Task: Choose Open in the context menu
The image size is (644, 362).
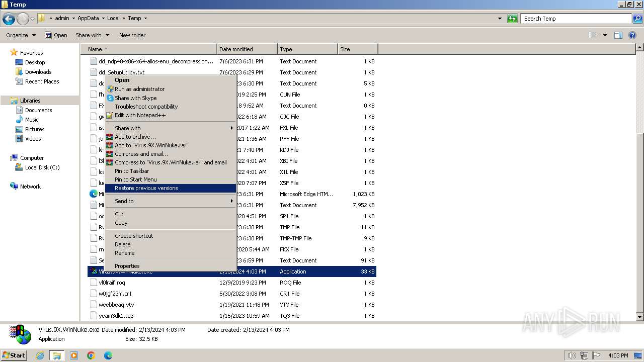Action: tap(170, 80)
